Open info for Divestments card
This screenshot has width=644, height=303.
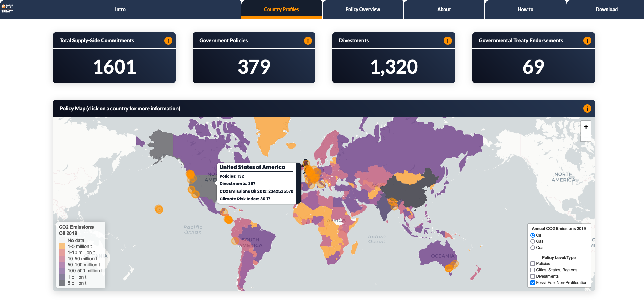click(x=448, y=41)
